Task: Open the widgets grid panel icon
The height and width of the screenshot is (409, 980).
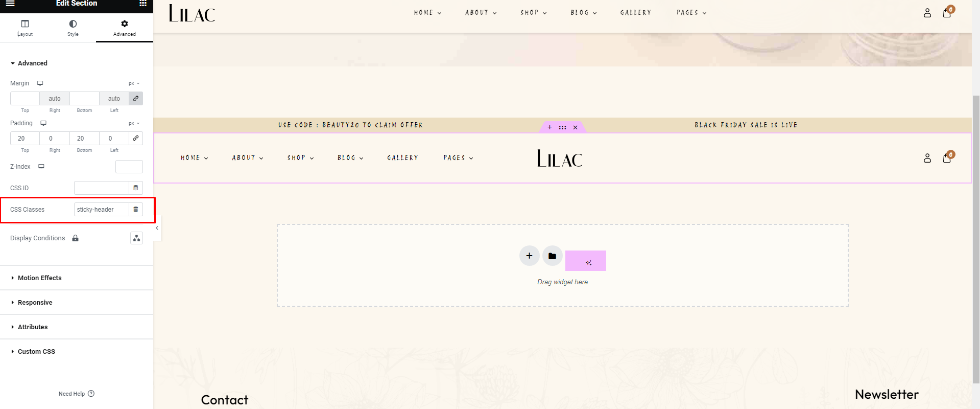Action: click(143, 3)
